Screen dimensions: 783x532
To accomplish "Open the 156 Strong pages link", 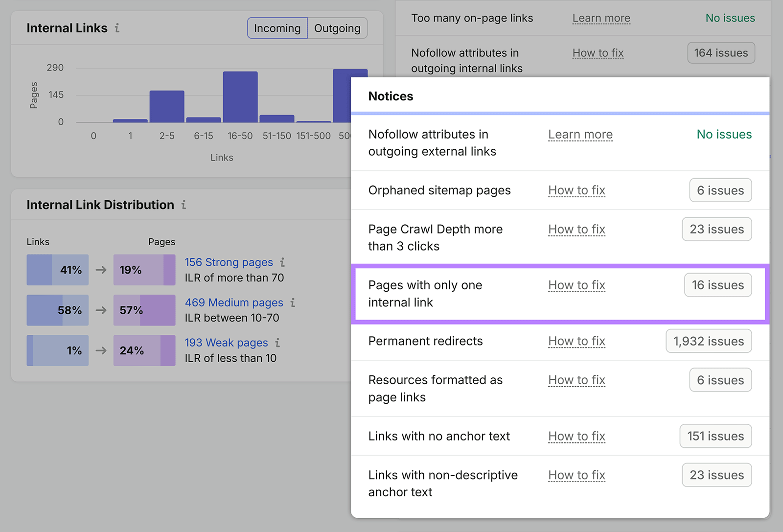I will (x=229, y=262).
